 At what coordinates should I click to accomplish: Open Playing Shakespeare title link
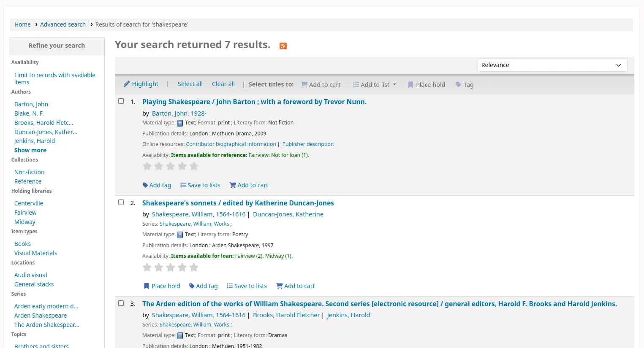(x=254, y=102)
